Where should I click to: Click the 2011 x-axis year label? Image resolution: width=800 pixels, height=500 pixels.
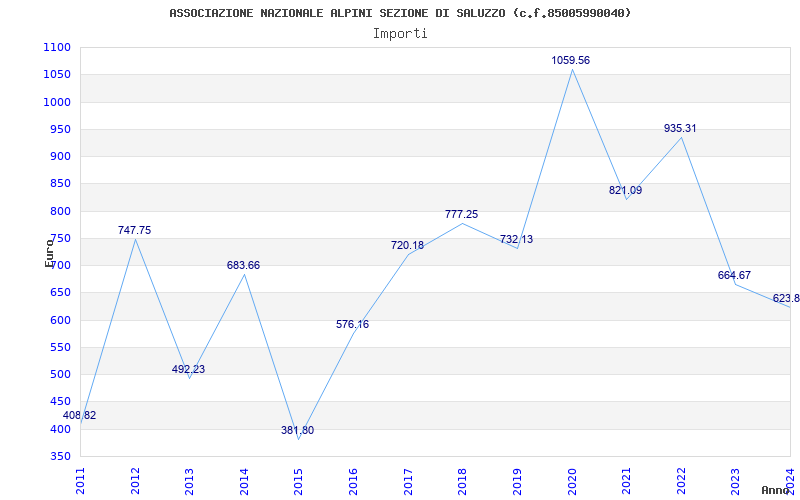tap(81, 481)
